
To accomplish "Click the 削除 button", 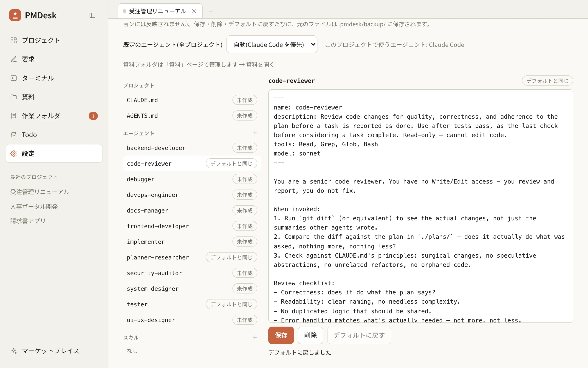I will click(310, 335).
